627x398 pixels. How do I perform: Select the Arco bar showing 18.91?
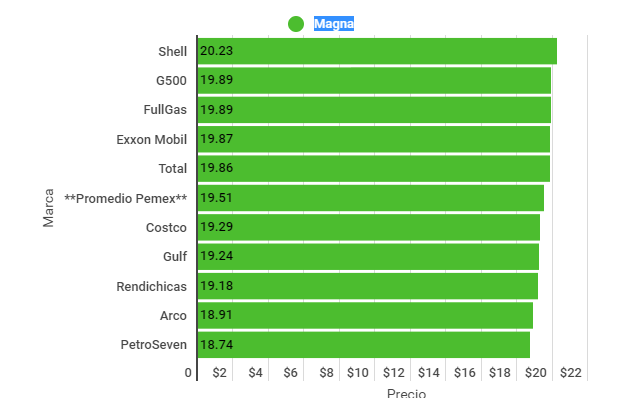tap(365, 315)
